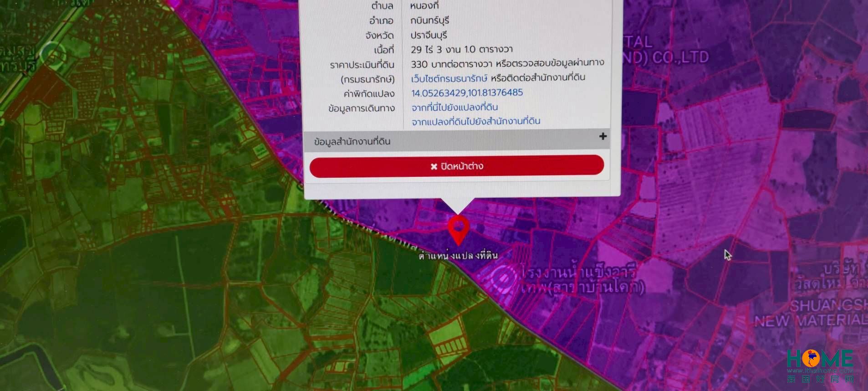Click the ตำแหน่งแปลงที่ดิน label under pin
This screenshot has width=868, height=391.
tap(458, 256)
